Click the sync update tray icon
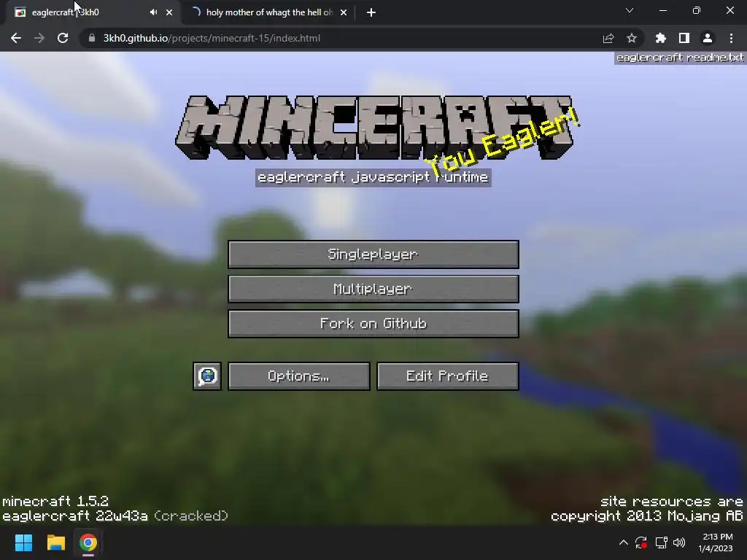 (x=641, y=542)
